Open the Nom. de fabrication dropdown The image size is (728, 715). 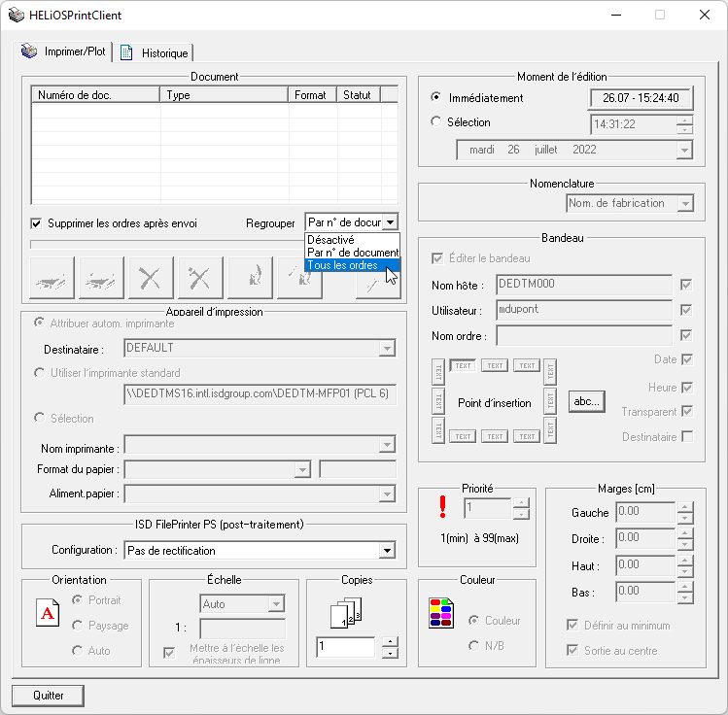pyautogui.click(x=685, y=203)
